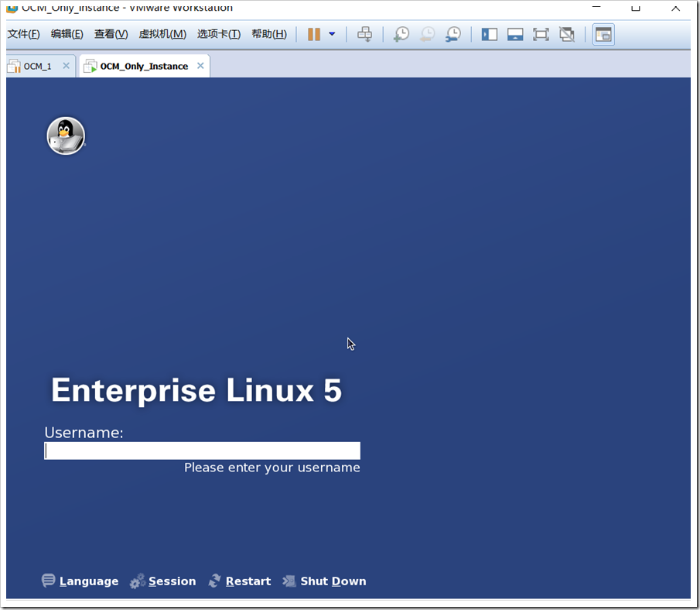Click the OCM_Only_Instance tab running VM icon
700x610 pixels.
pos(90,66)
